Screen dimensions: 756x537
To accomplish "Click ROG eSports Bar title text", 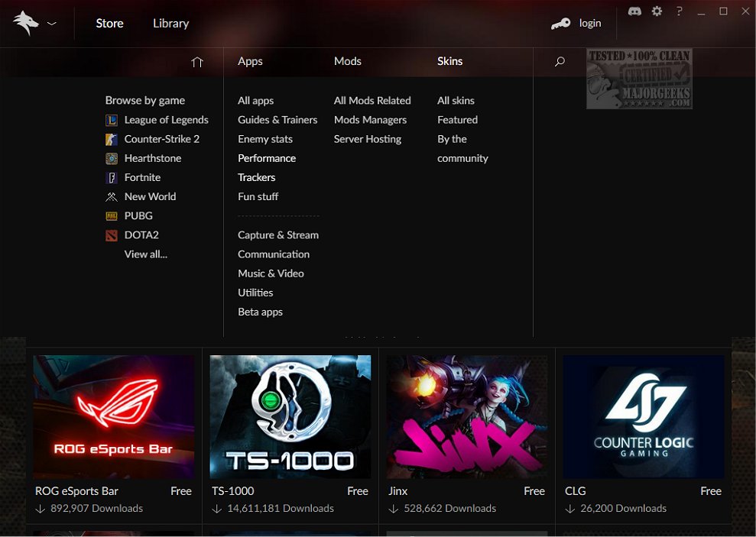I will point(76,491).
